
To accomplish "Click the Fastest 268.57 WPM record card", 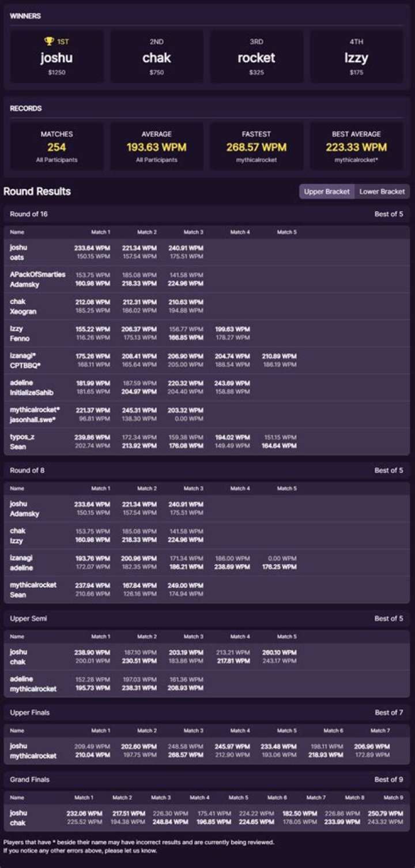I will pos(256,146).
